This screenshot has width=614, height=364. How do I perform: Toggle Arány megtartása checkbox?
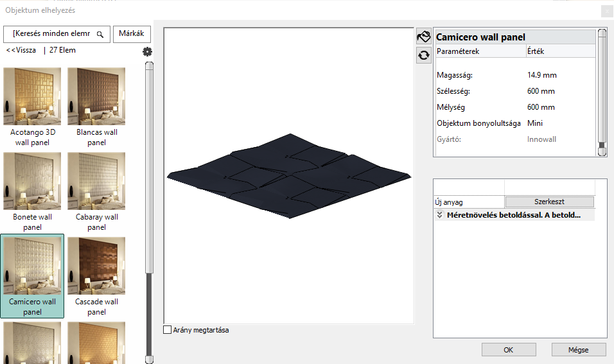[167, 330]
